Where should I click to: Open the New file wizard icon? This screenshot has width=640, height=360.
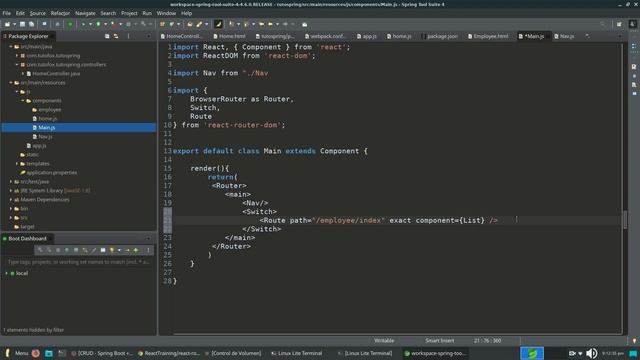click(x=7, y=24)
